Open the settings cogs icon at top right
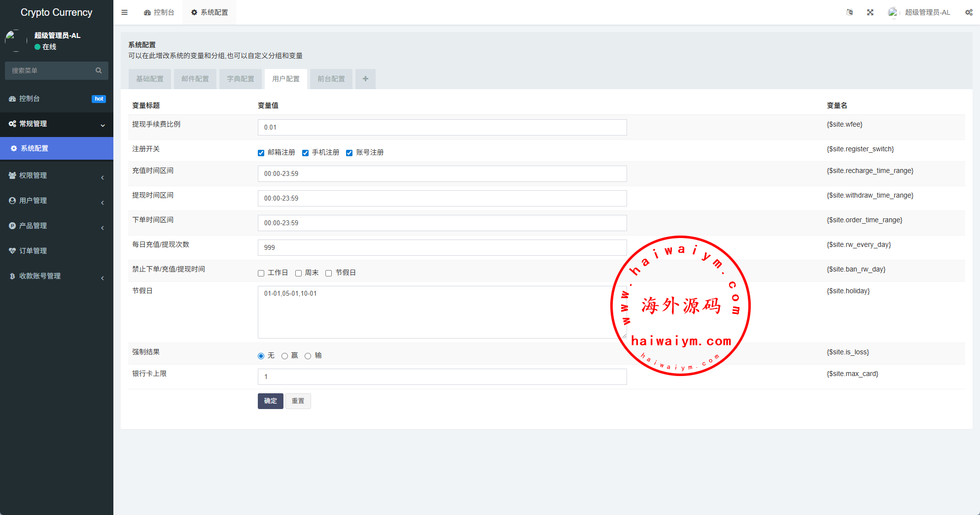This screenshot has height=515, width=980. [x=969, y=12]
